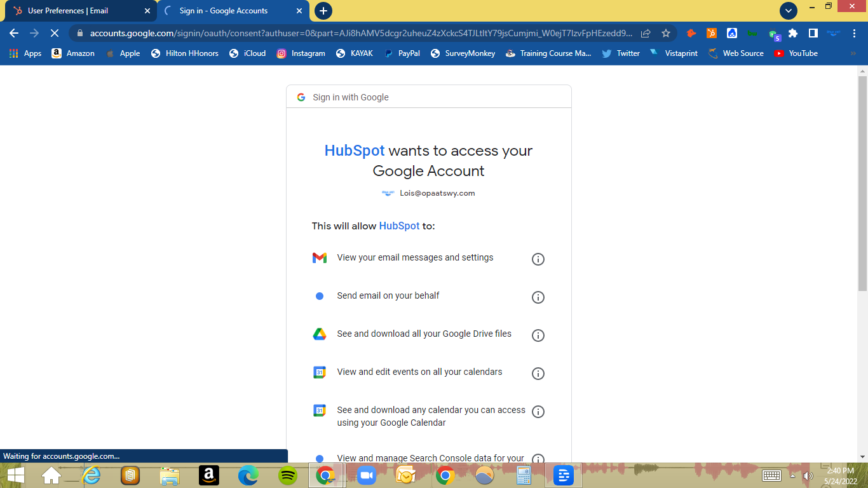Click the green bw extension icon
The height and width of the screenshot is (488, 868).
pos(752,33)
